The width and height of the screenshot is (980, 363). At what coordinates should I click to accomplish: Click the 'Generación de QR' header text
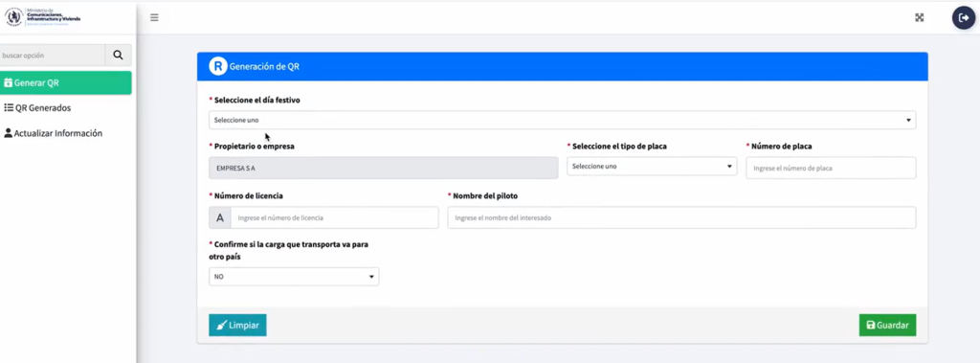[264, 66]
